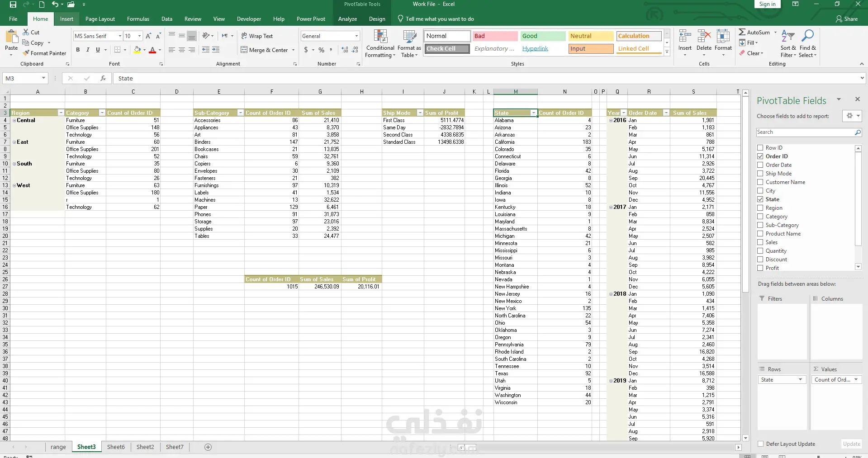Open the General number format dropdown
Image resolution: width=868 pixels, height=458 pixels.
pyautogui.click(x=356, y=36)
